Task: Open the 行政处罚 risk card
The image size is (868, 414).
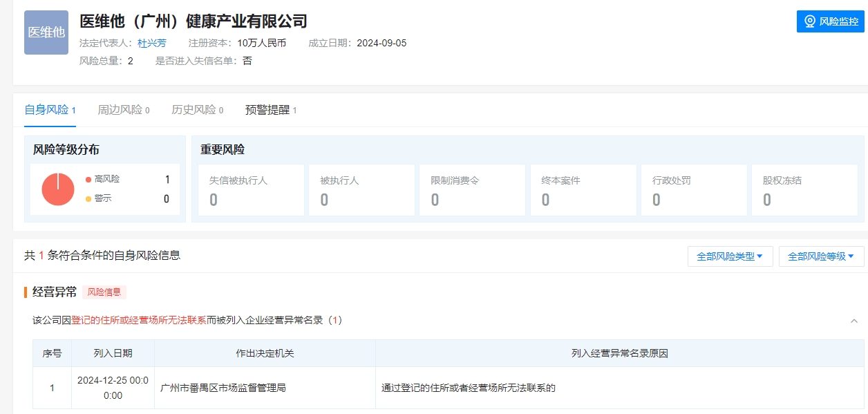Action: click(693, 190)
